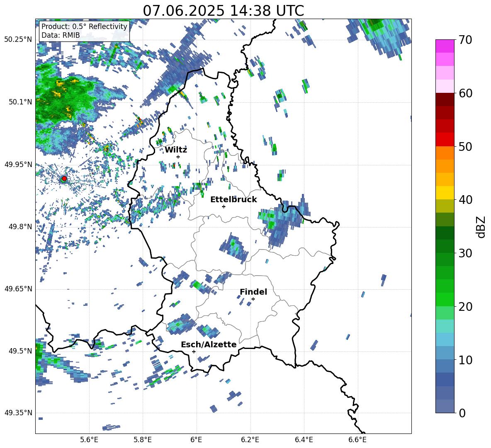The image size is (491, 448).
Task: Click the 50.25°N latitude label
Action: [18, 40]
